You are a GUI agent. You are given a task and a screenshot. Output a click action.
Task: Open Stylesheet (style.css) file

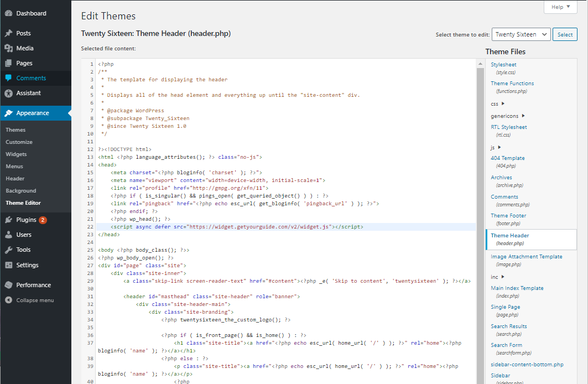click(503, 68)
